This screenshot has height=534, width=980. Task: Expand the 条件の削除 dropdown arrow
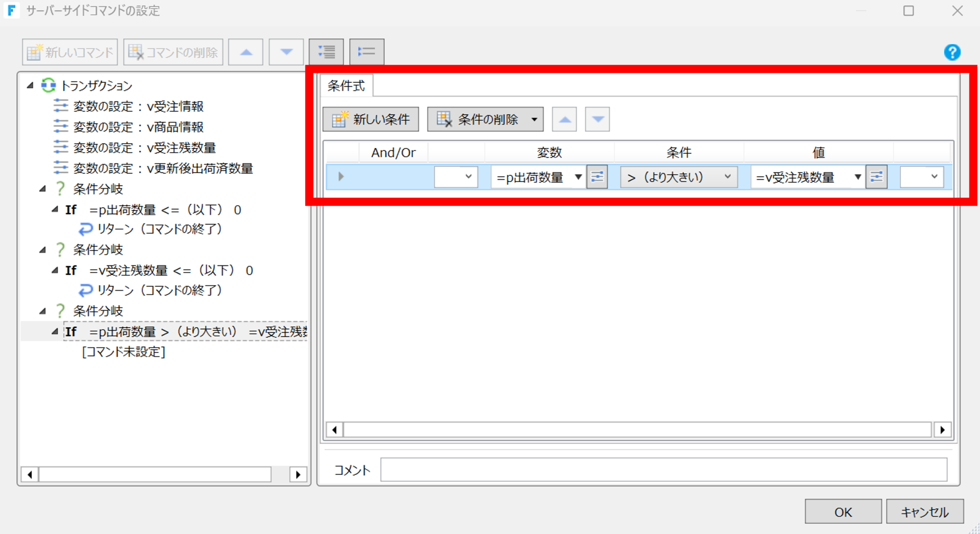coord(534,119)
